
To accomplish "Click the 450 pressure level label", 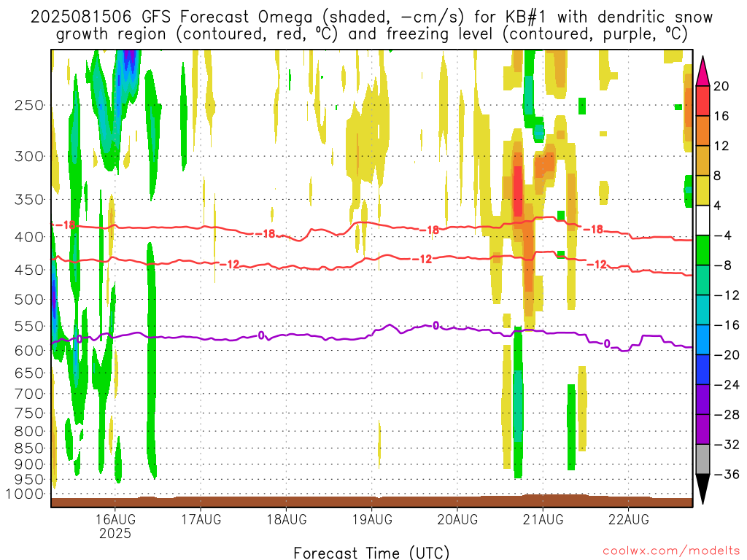I will point(29,270).
